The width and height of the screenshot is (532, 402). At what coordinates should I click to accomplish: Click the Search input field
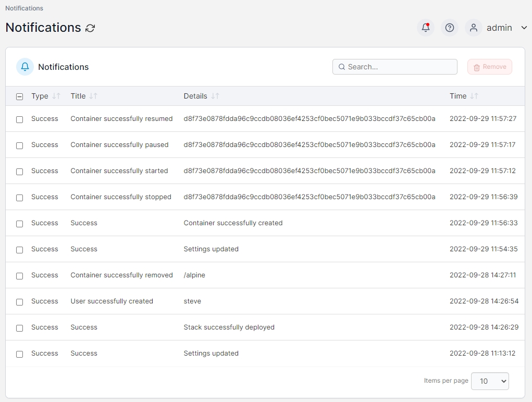400,67
